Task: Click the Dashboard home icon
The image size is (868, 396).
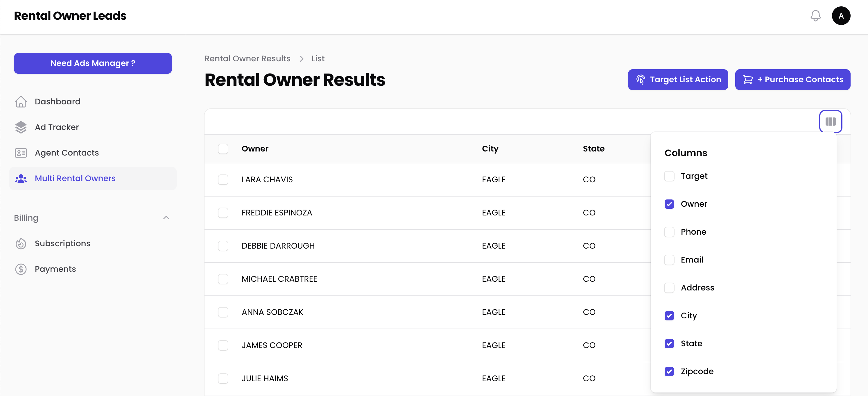Action: click(21, 101)
